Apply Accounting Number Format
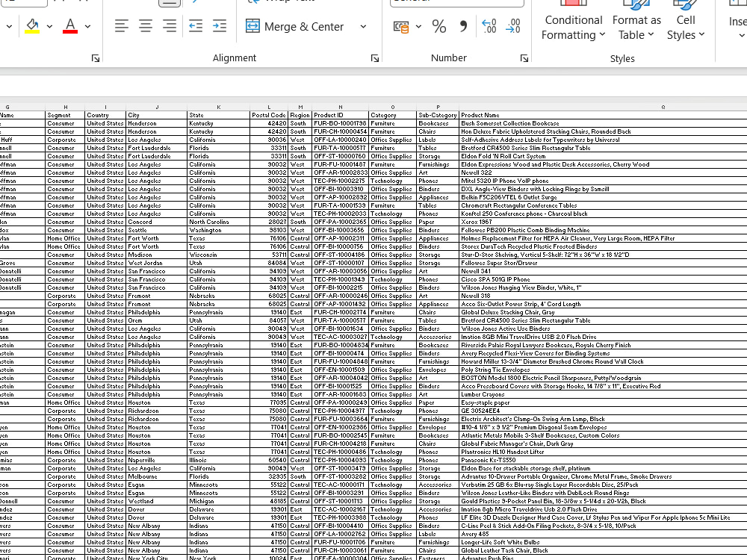Image resolution: width=747 pixels, height=560 pixels. 401,27
